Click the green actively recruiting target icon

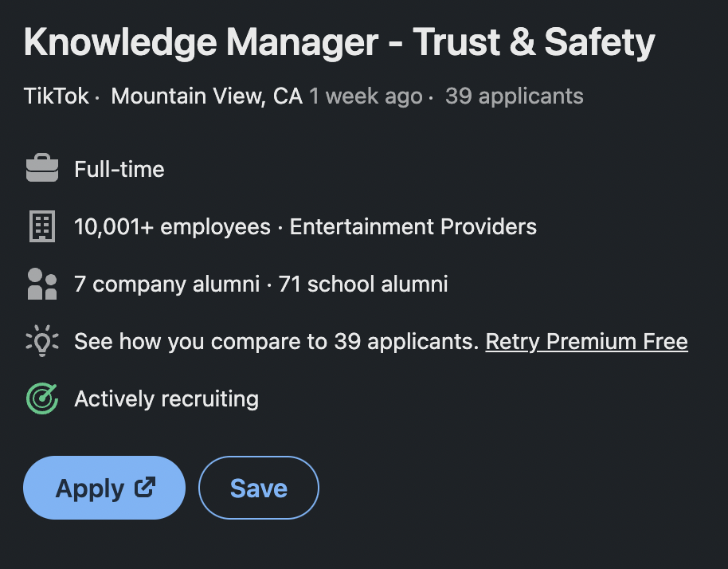[42, 398]
